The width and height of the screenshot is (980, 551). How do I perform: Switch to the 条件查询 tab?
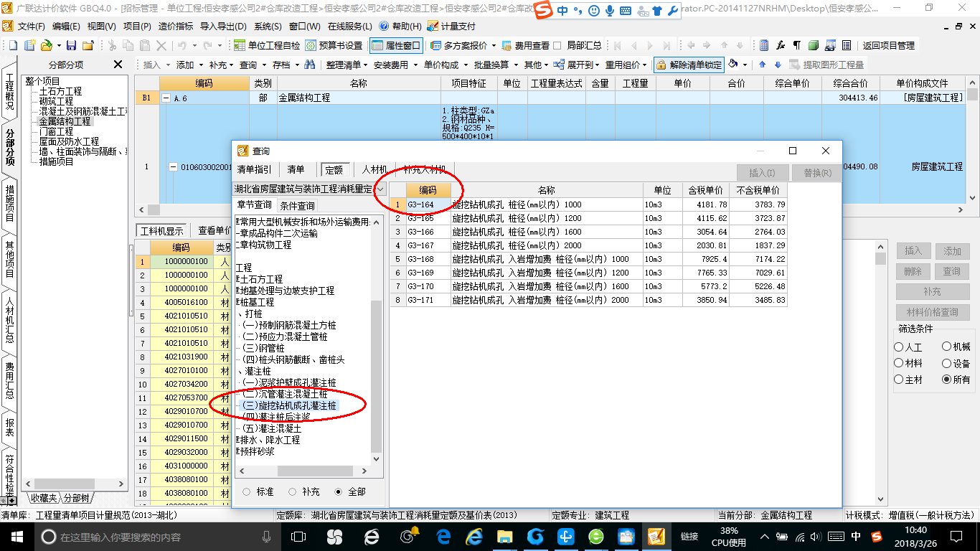[x=296, y=205]
